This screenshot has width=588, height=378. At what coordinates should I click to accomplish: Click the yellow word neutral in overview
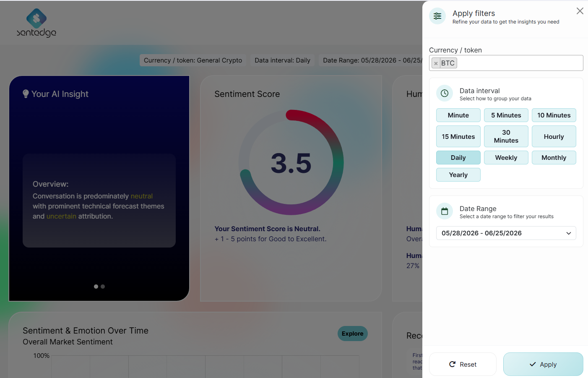(142, 196)
